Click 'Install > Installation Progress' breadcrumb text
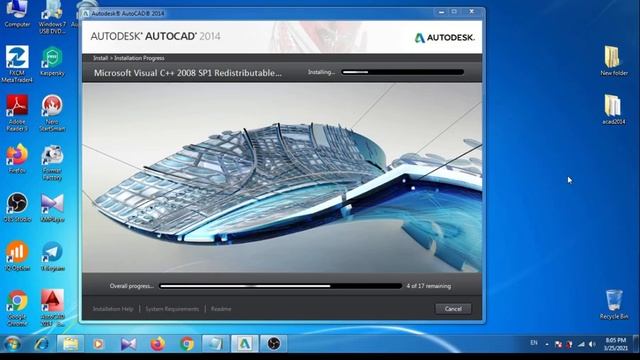 pos(129,58)
